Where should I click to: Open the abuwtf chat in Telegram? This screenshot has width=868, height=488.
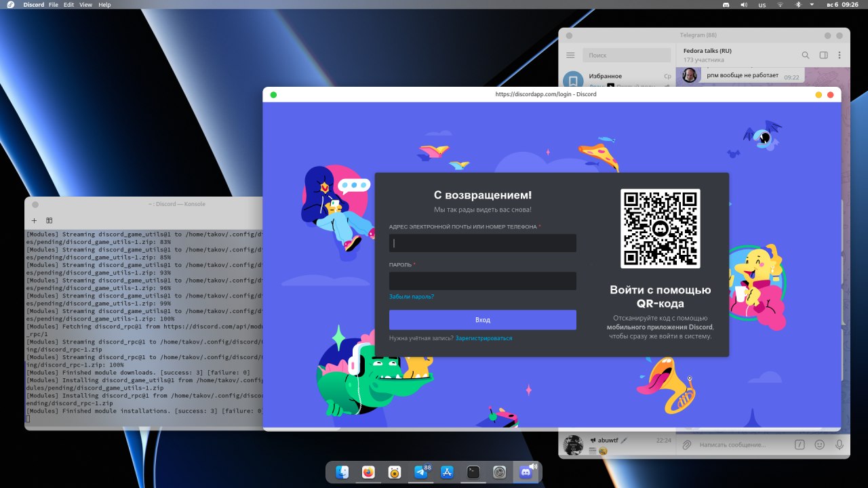click(617, 445)
